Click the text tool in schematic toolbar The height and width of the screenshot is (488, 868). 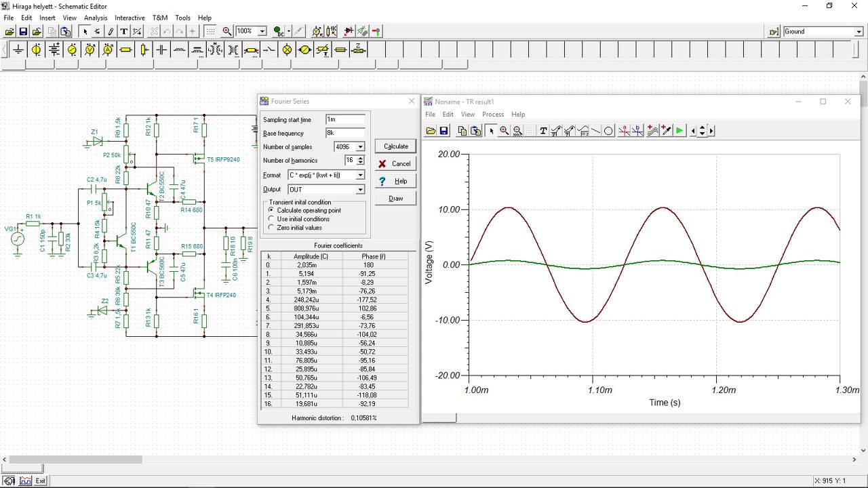coord(123,31)
